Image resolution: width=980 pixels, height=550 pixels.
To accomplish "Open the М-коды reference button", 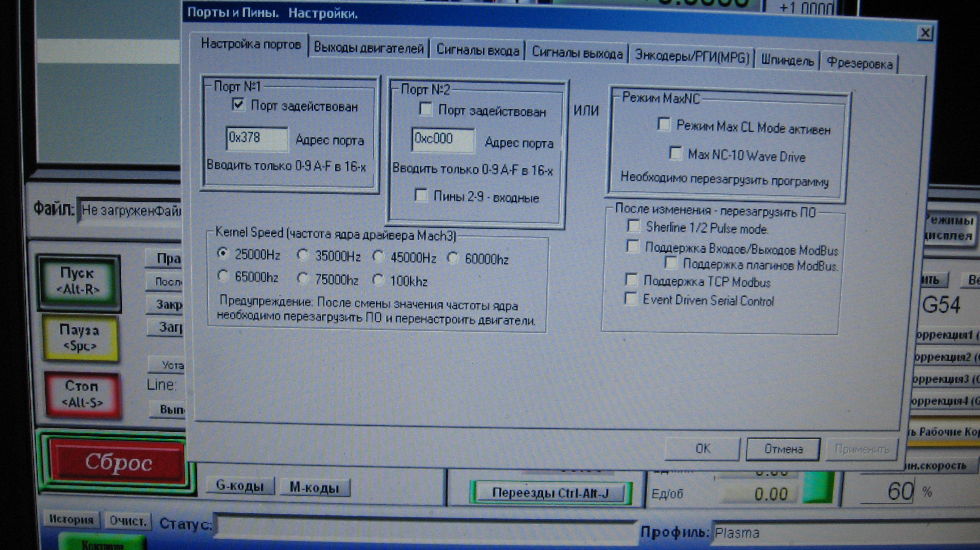I will point(314,487).
